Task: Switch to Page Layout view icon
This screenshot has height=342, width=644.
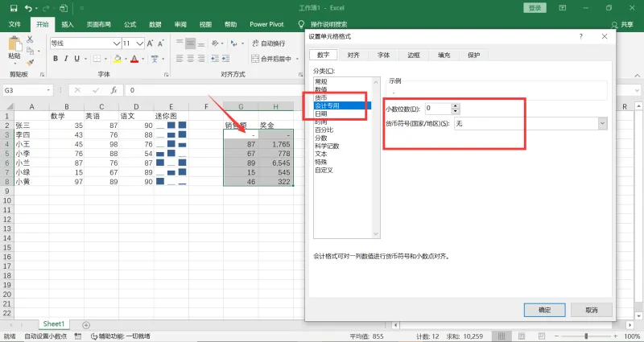Action: pyautogui.click(x=522, y=336)
